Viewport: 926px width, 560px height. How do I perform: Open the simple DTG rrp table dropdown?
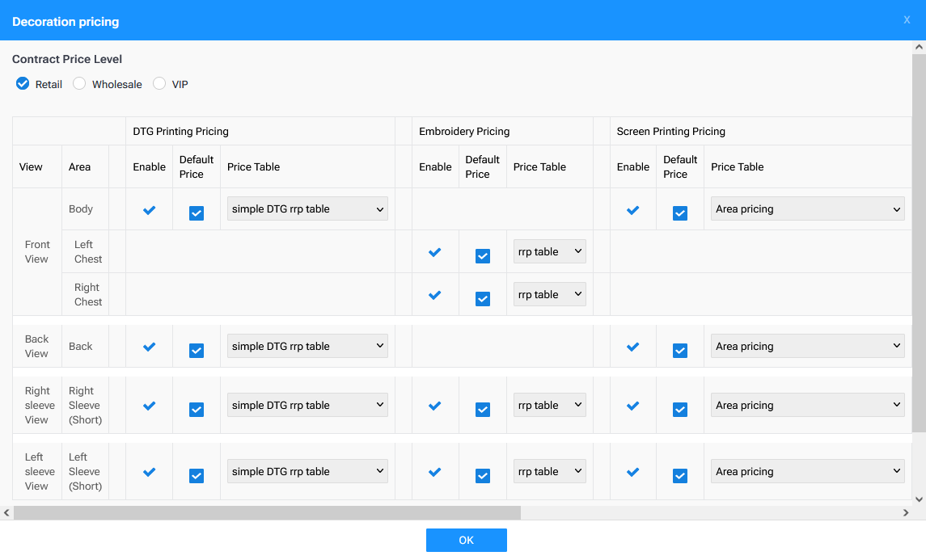pos(307,208)
